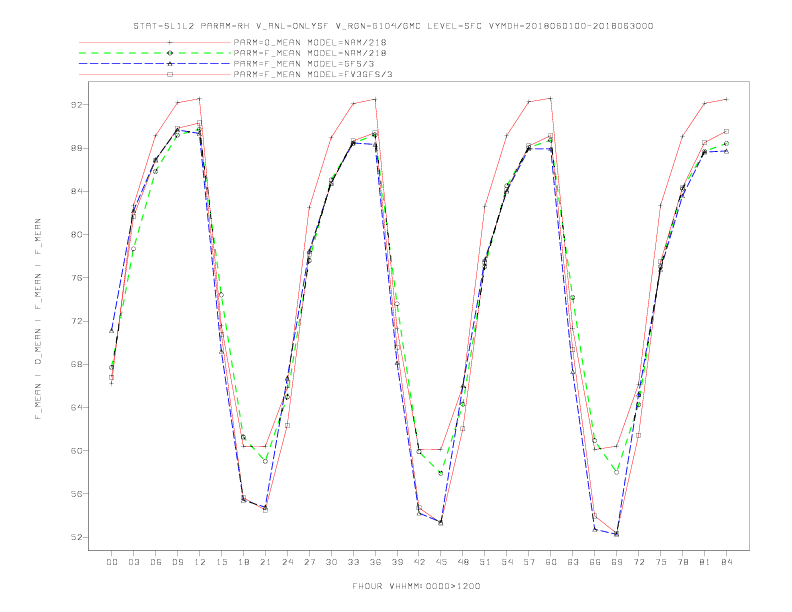Click the x-axis hour label 57

[x=529, y=562]
